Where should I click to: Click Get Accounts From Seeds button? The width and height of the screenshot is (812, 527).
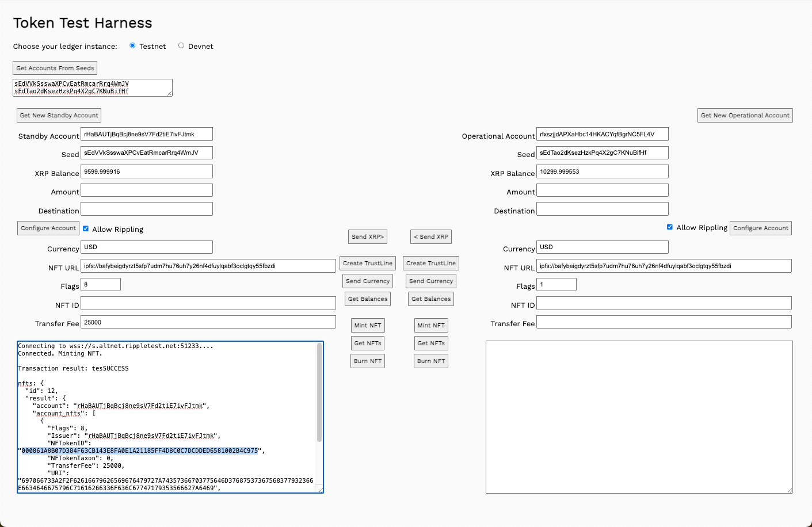coord(55,68)
